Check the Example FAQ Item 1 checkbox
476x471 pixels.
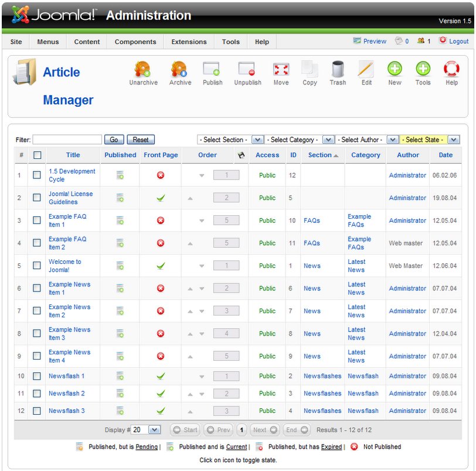tap(37, 220)
